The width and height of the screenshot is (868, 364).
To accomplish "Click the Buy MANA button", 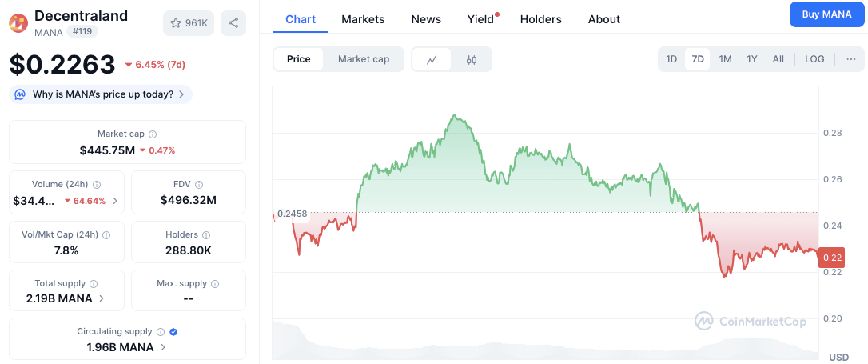I will (x=825, y=15).
